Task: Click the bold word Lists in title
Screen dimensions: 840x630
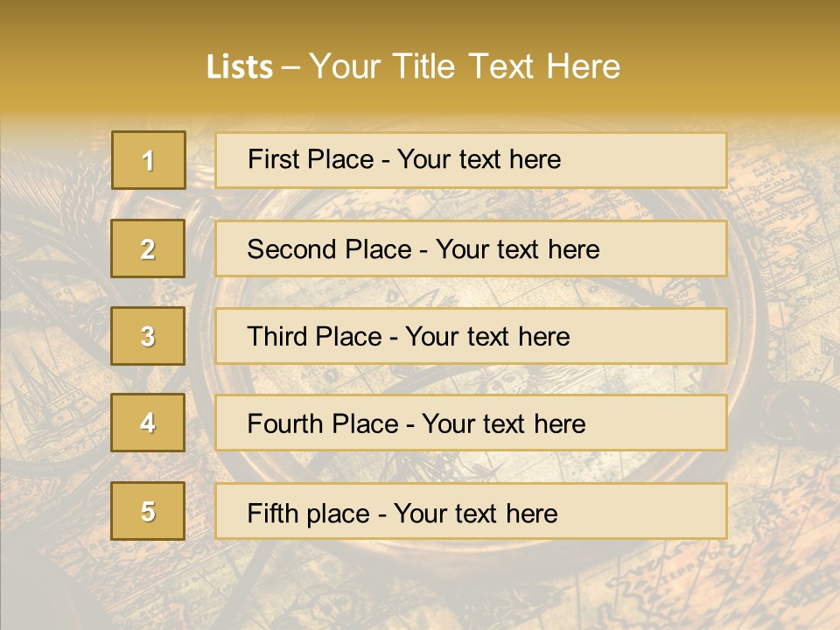Action: 240,66
